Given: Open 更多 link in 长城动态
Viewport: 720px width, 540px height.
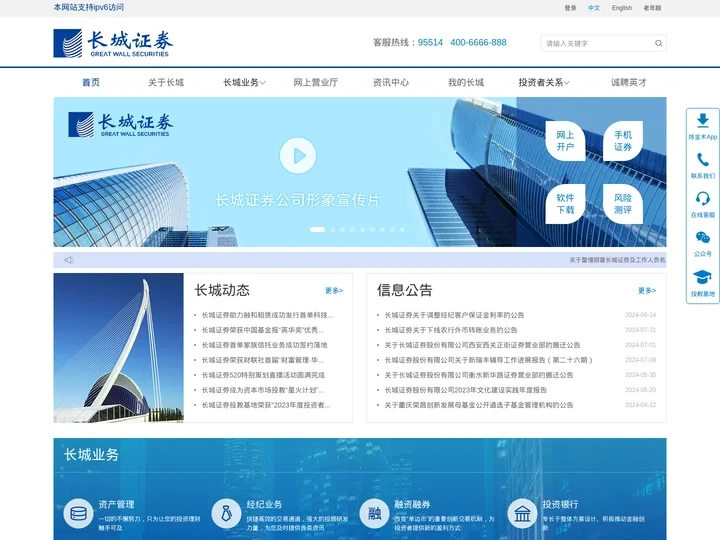Looking at the screenshot, I should pyautogui.click(x=334, y=291).
